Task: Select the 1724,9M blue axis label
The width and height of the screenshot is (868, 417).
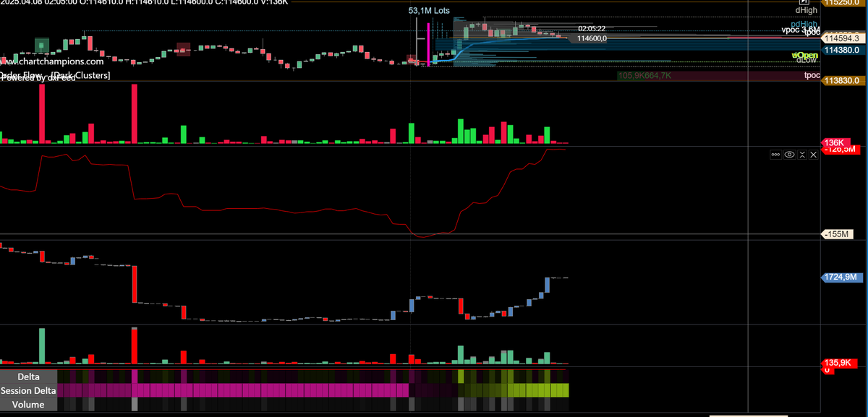Action: (x=842, y=277)
